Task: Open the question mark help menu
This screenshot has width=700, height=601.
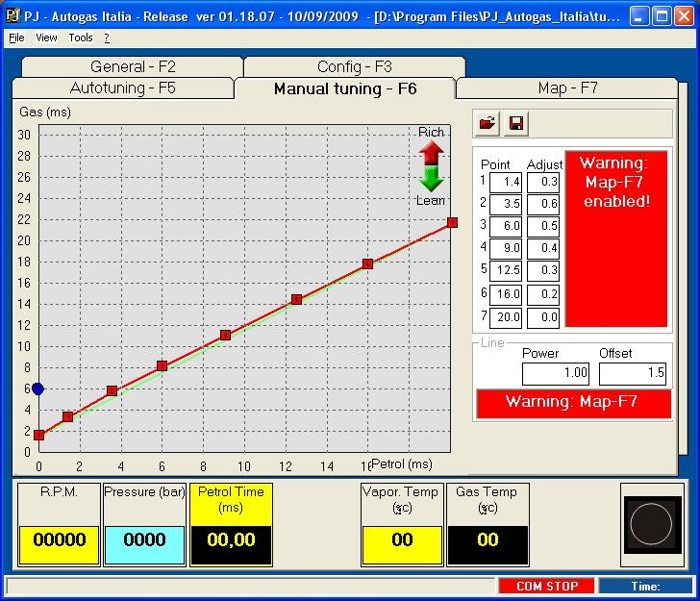Action: point(107,38)
